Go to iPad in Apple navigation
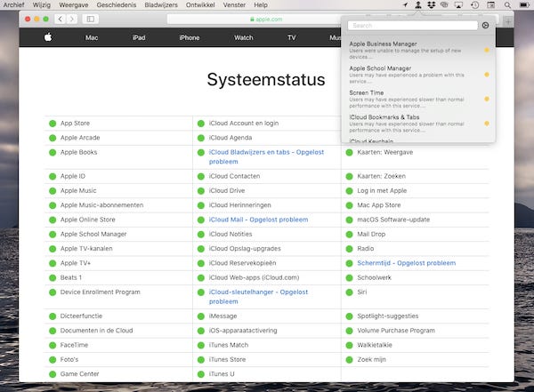Image resolution: width=534 pixels, height=392 pixels. [x=139, y=37]
